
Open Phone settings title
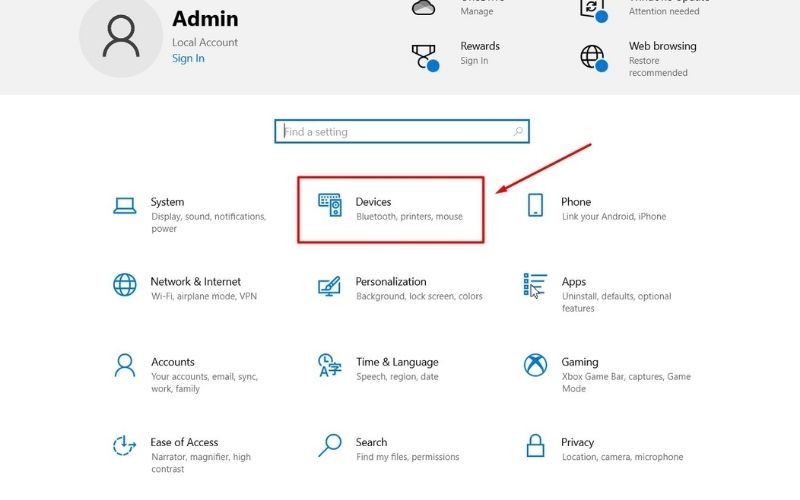click(x=576, y=202)
